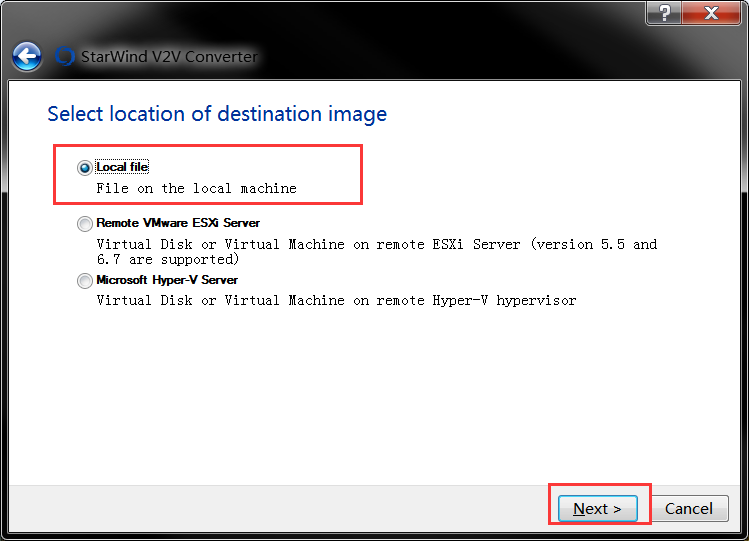Click the 'Remote VMware ESXi Server' label
Image resolution: width=749 pixels, height=541 pixels.
click(x=178, y=223)
